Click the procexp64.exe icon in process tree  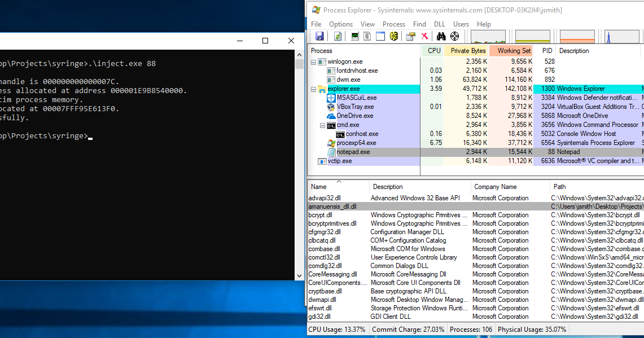pyautogui.click(x=331, y=143)
